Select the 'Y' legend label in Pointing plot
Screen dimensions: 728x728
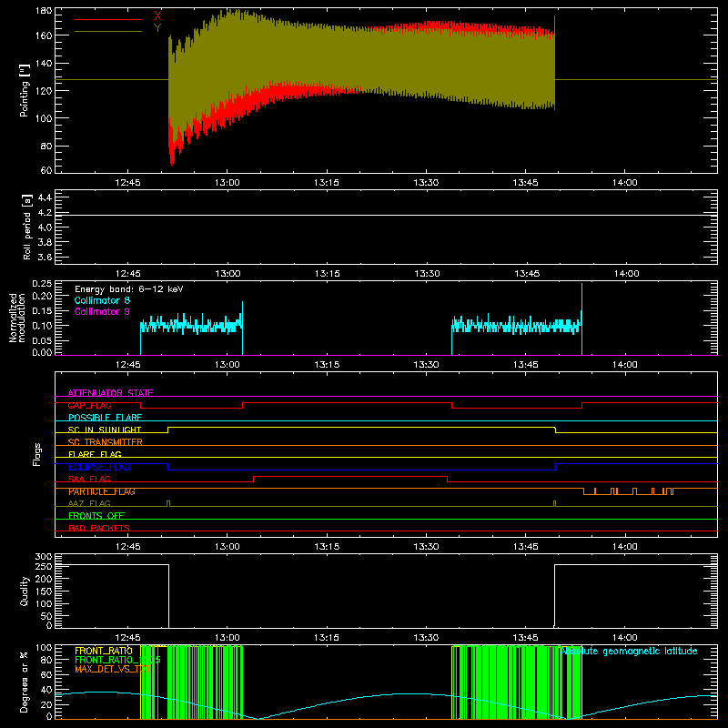(x=157, y=28)
